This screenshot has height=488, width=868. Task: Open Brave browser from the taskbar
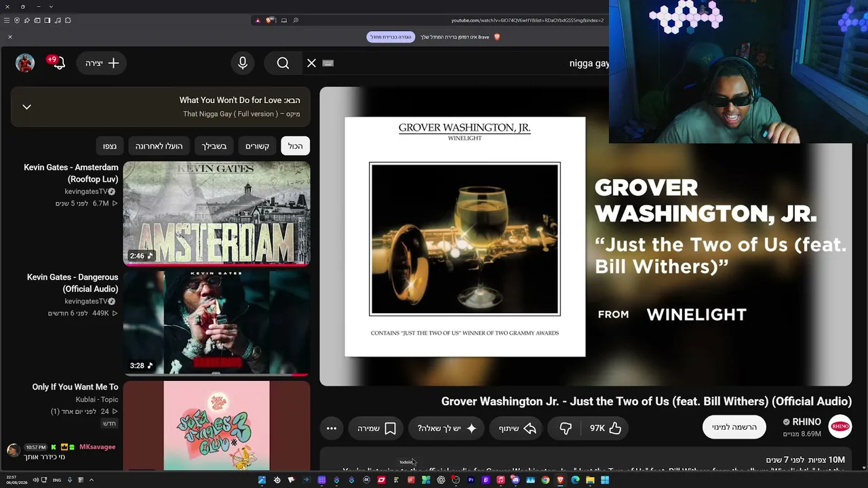560,481
